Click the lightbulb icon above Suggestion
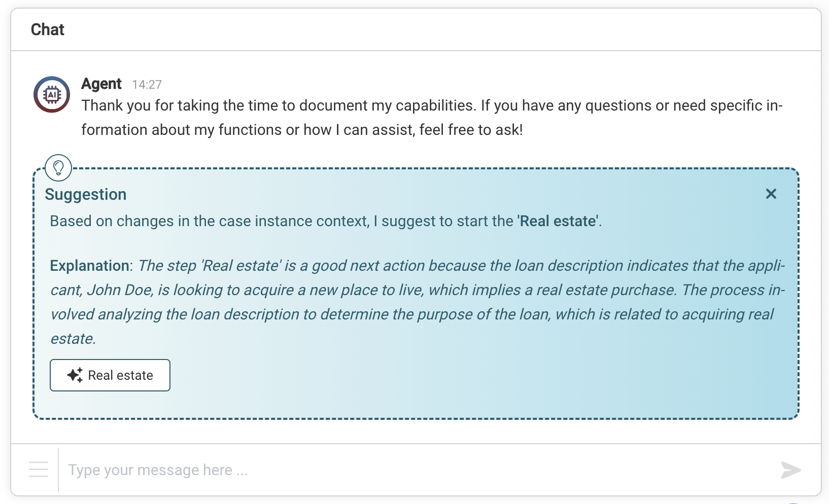The height and width of the screenshot is (504, 829). (58, 167)
